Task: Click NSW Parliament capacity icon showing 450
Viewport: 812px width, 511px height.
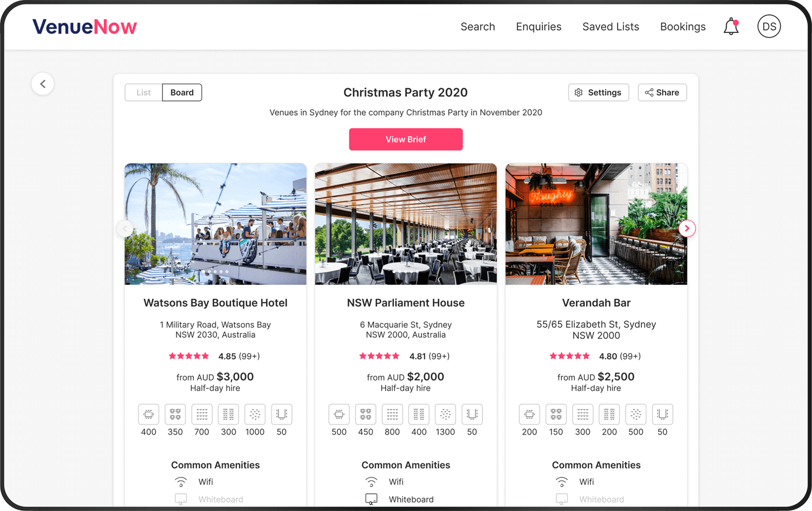Action: [366, 414]
